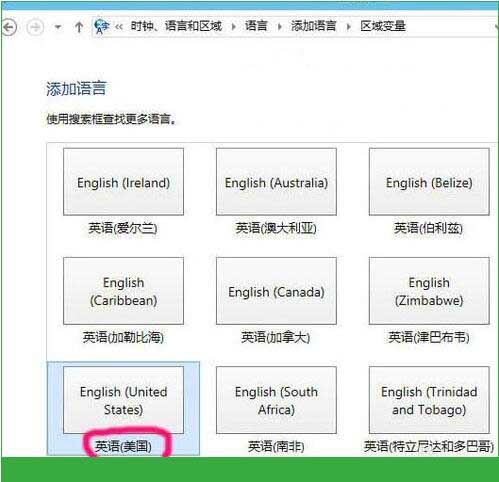The image size is (499, 482).
Task: Click the Forward navigation arrow
Action: pyautogui.click(x=35, y=27)
